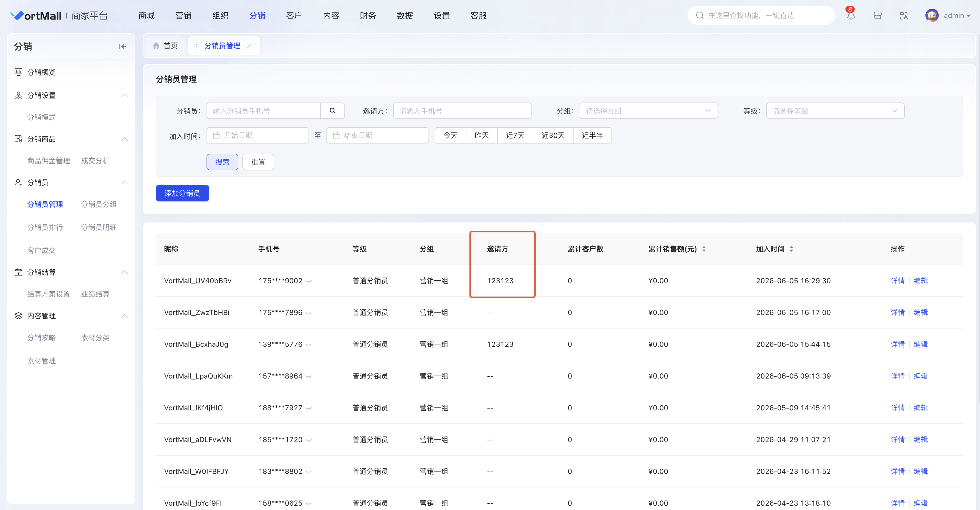Collapse the 分销设置 section chevron

pyautogui.click(x=124, y=95)
